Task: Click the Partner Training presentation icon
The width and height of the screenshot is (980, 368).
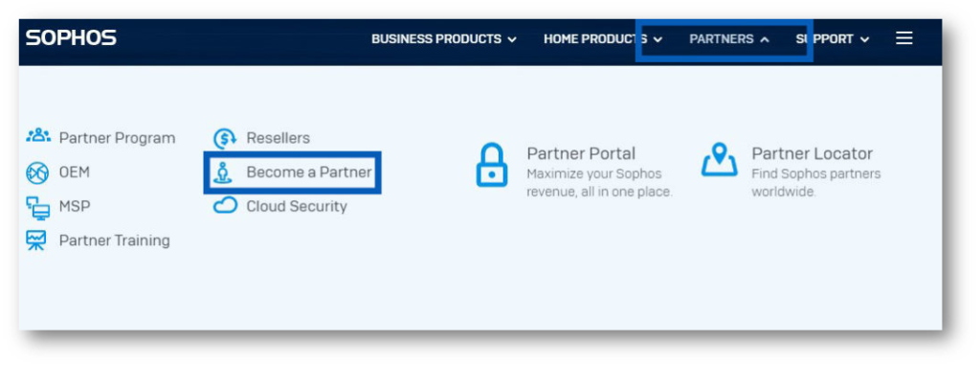Action: tap(36, 241)
